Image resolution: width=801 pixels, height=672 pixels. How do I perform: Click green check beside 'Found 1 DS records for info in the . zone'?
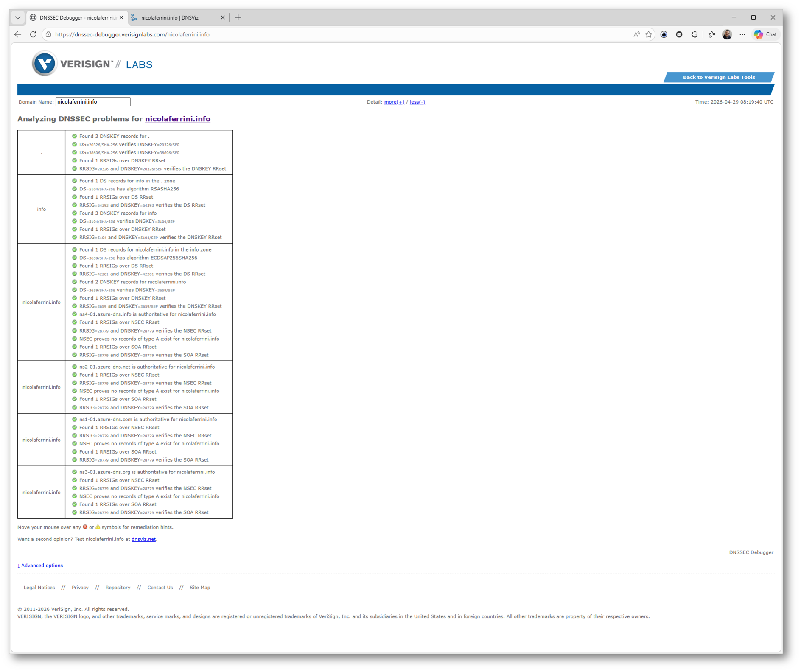pos(74,181)
